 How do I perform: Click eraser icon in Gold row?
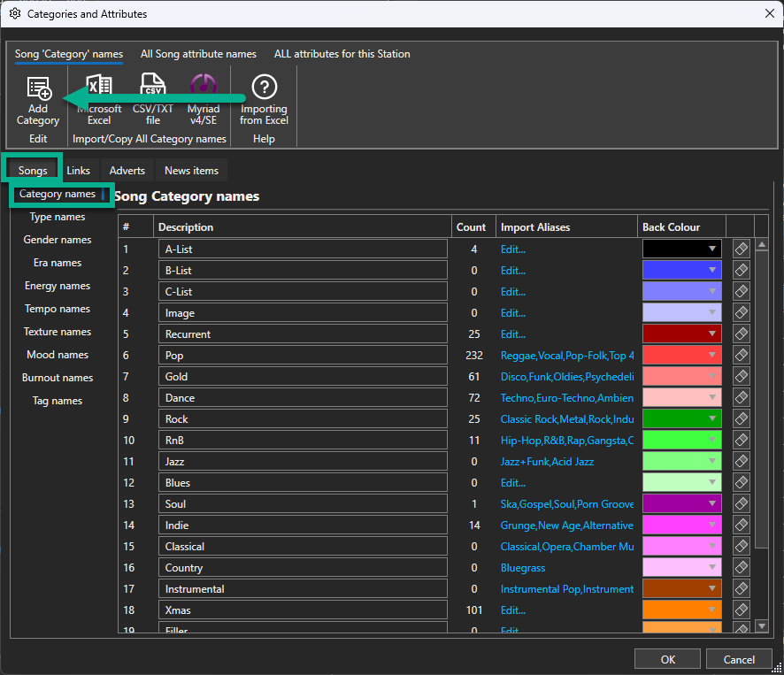[741, 377]
